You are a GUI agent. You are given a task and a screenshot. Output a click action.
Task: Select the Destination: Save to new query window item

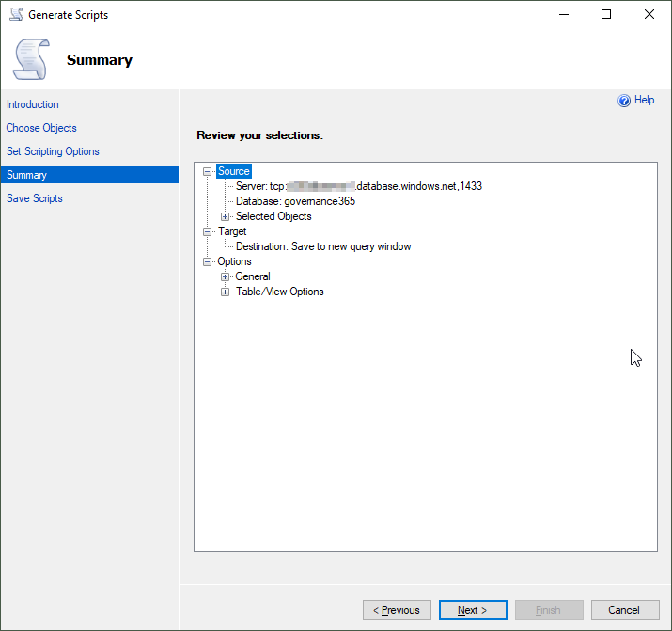[x=323, y=246]
